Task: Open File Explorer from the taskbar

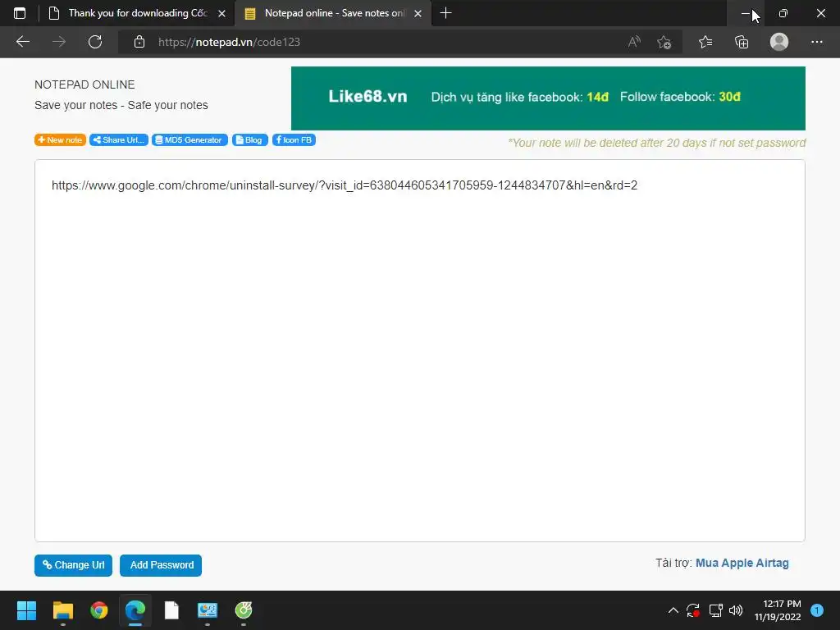Action: 62,610
